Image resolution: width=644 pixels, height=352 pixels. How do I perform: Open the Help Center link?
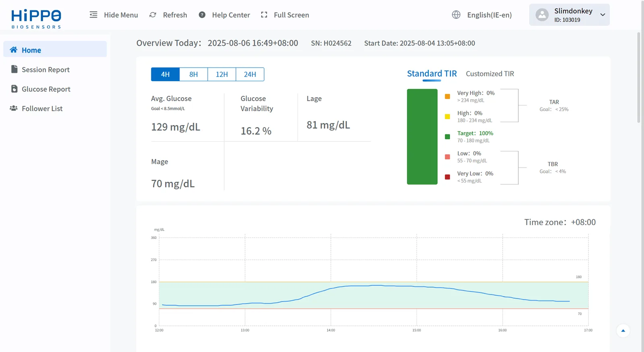[x=231, y=15]
